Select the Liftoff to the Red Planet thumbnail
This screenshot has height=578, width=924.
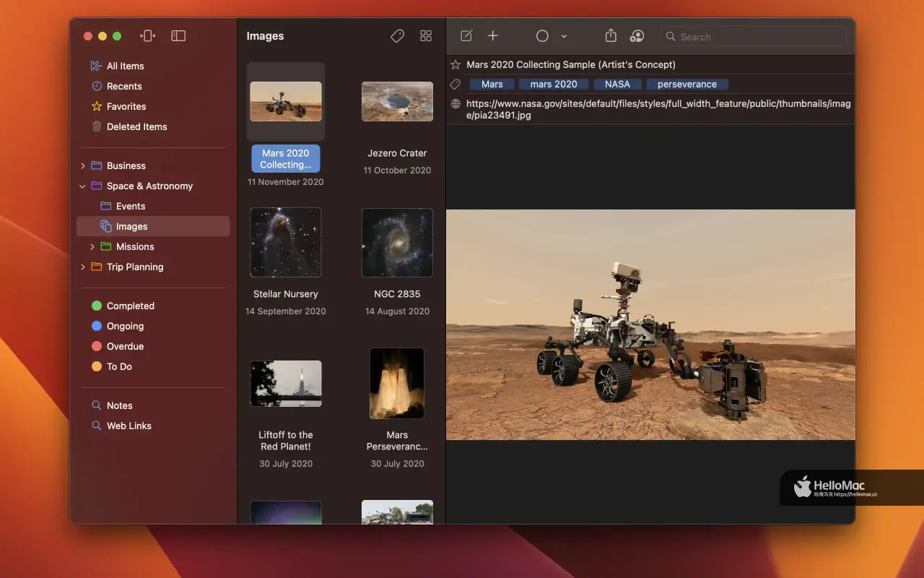286,384
